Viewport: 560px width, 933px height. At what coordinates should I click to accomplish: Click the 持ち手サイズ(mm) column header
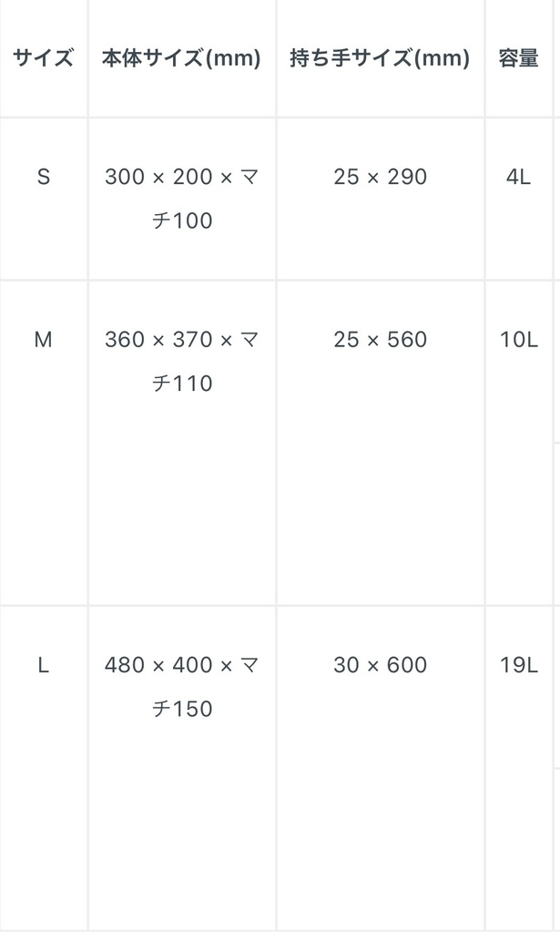click(380, 59)
